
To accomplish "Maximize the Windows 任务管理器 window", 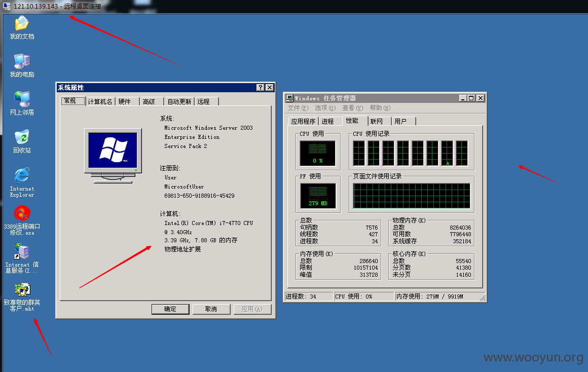I will 471,98.
